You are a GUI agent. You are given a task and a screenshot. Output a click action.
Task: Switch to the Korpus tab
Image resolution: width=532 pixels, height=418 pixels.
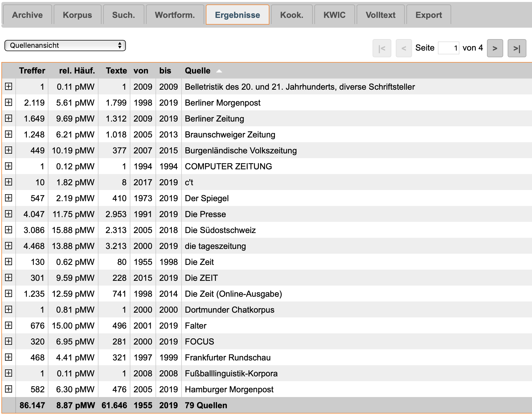point(77,15)
